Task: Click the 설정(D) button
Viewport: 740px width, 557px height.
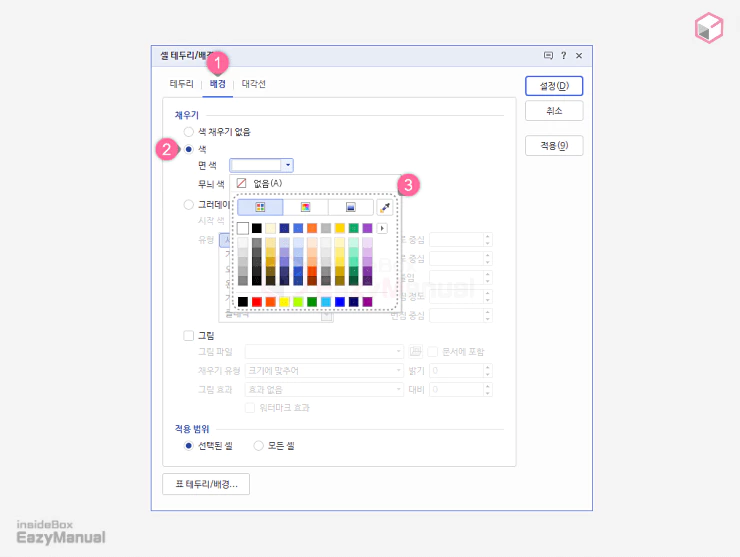Action: tap(554, 86)
